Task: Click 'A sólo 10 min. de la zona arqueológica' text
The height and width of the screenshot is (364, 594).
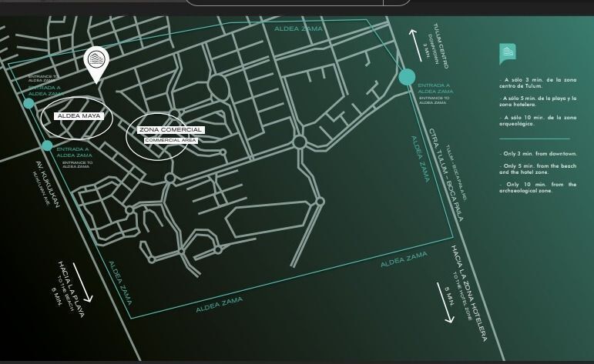Action: 538,121
